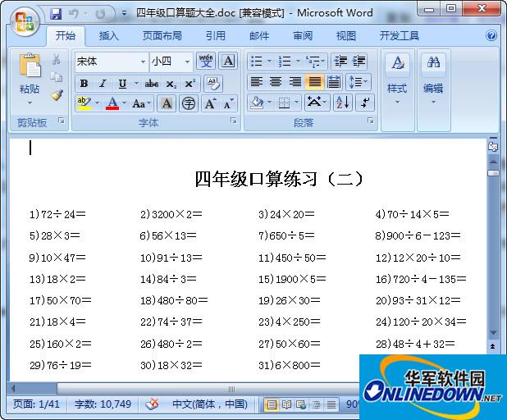Click the vertical scrollbar thumb
The width and height of the screenshot is (507, 420).
[x=493, y=173]
